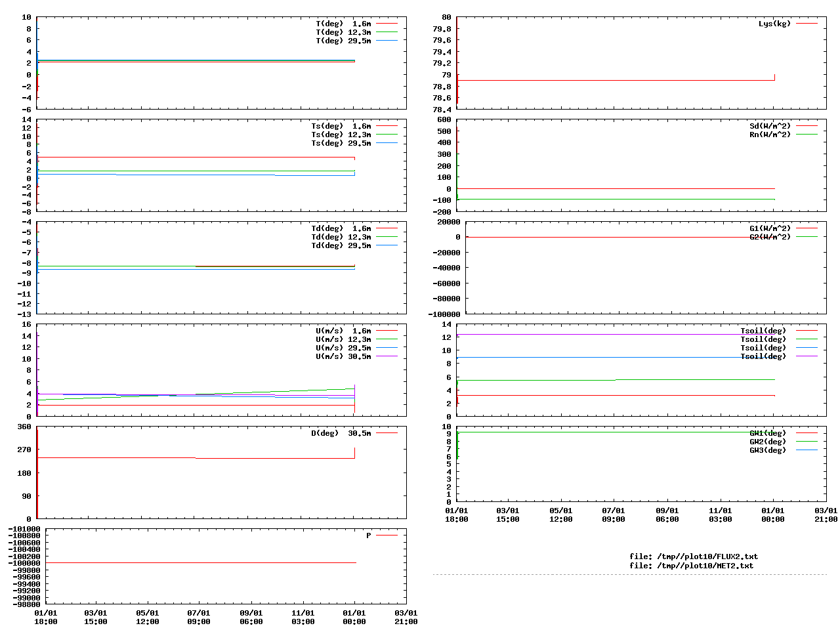Image resolution: width=840 pixels, height=630 pixels.
Task: Select the Ts(deg) 1.6m legend entry
Action: point(341,126)
